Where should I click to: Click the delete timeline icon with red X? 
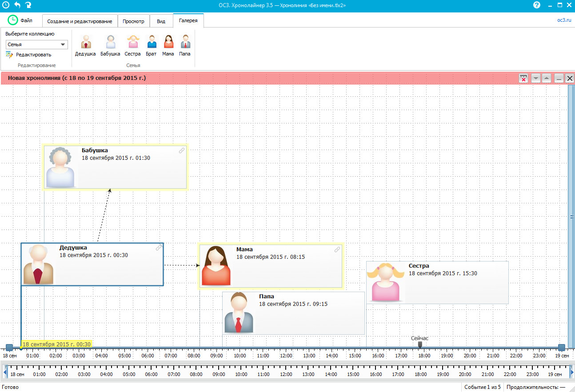(523, 78)
